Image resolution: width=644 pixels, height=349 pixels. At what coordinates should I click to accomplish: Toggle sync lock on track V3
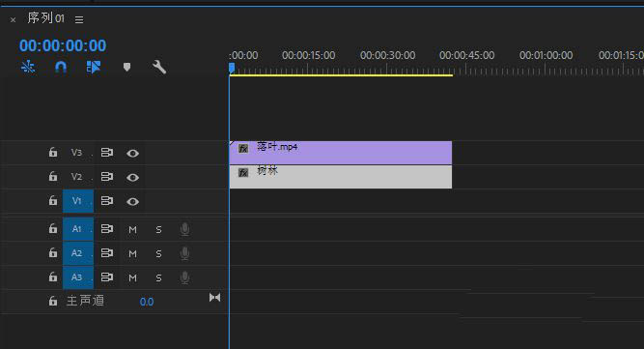click(x=107, y=153)
